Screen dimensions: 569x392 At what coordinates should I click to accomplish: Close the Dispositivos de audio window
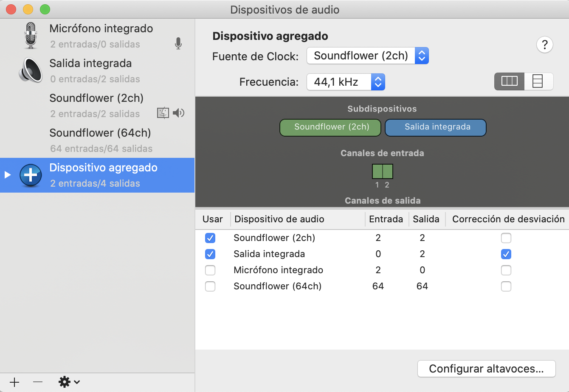(11, 9)
